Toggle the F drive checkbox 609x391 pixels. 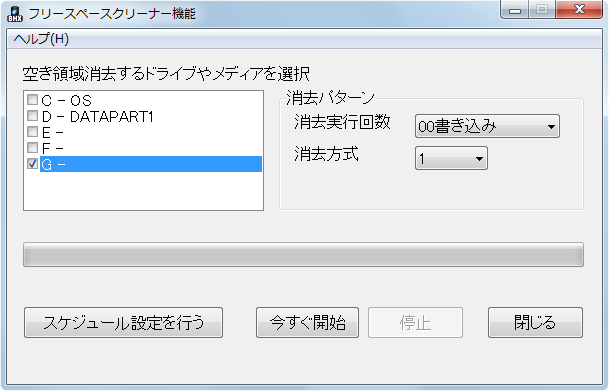click(32, 148)
